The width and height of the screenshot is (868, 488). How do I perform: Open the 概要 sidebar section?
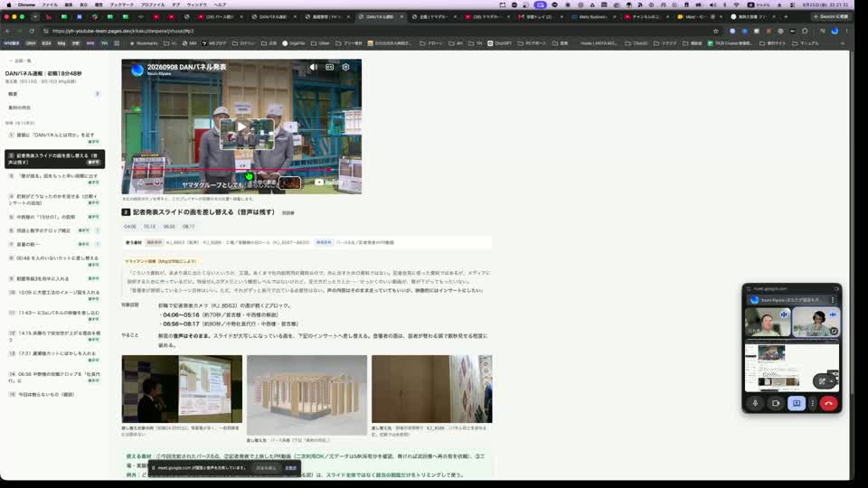coord(54,94)
